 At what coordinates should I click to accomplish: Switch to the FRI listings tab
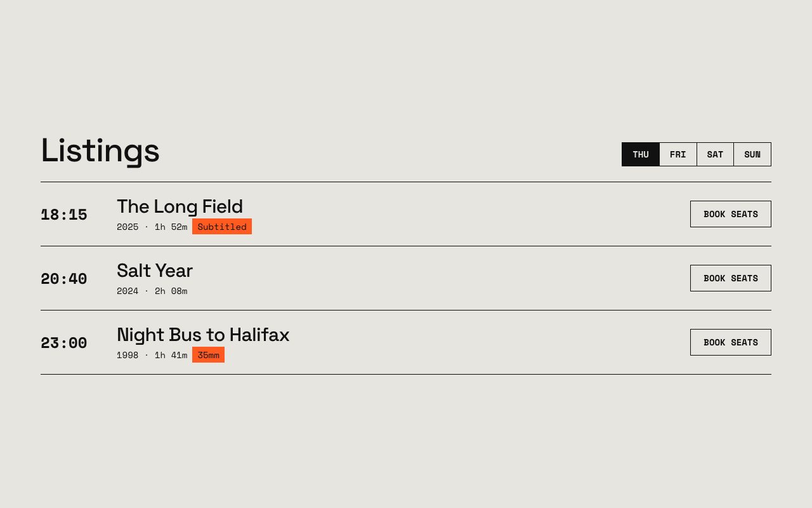(678, 154)
